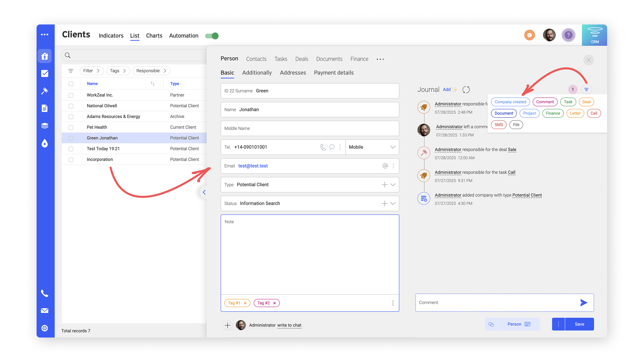644x362 pixels.
Task: Open the mail icon in the left sidebar
Action: [45, 311]
